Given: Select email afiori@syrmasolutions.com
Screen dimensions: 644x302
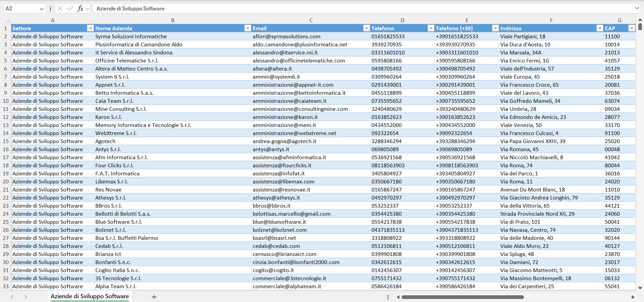Looking at the screenshot, I should (311, 36).
